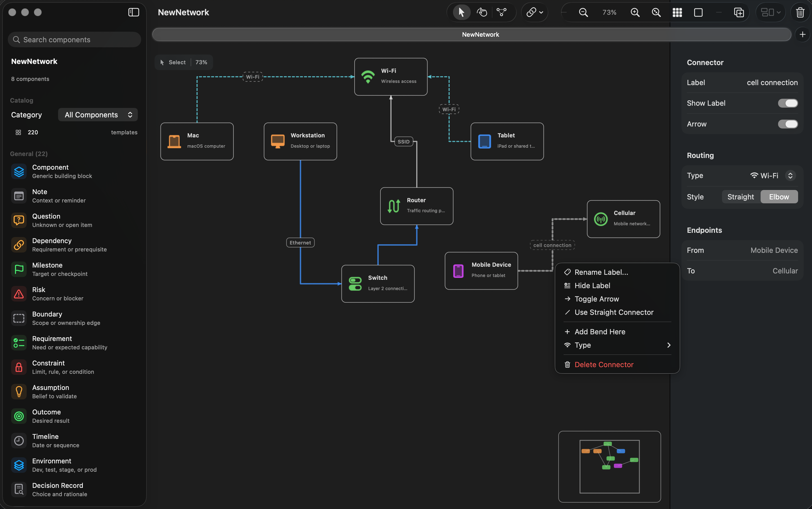Select the Wi-Fi node on canvas

tap(391, 77)
